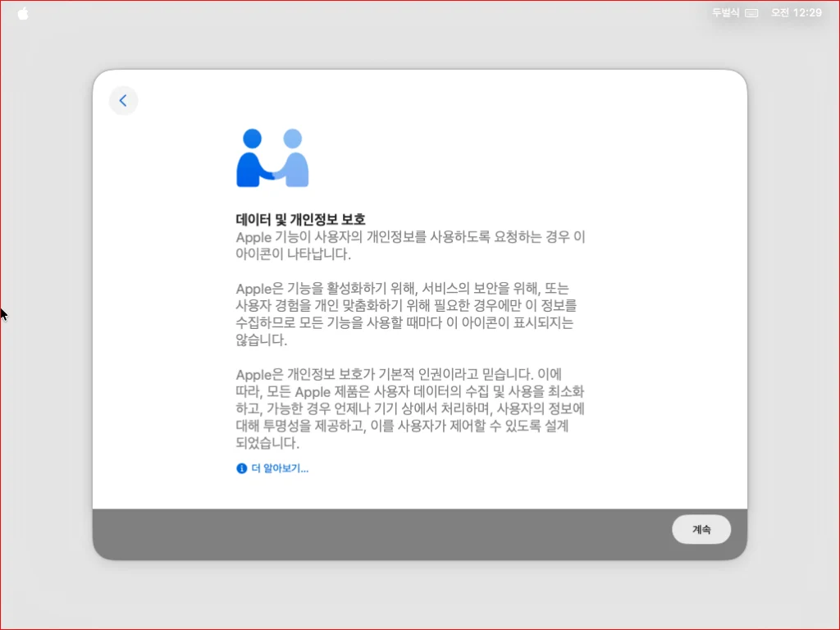Select the light blue person figure

[x=291, y=158]
